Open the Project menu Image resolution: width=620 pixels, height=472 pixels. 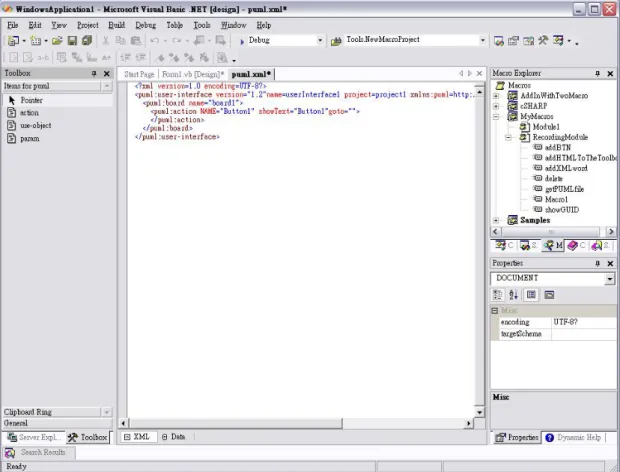click(x=88, y=25)
